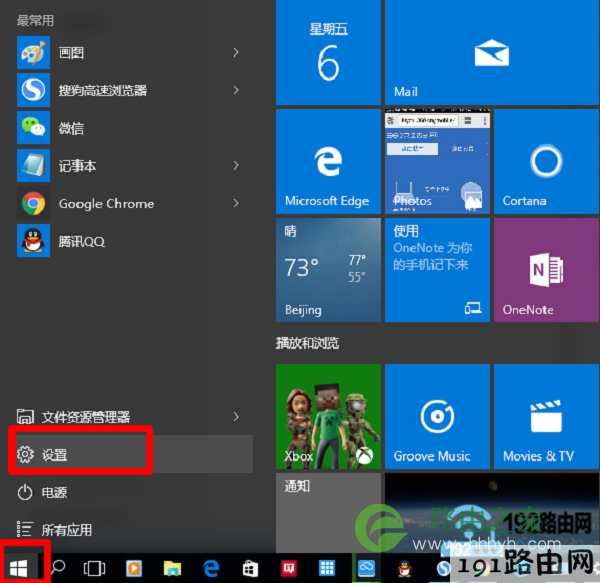The image size is (600, 583).
Task: Open File Explorer taskbar folder icon
Action: click(x=172, y=568)
